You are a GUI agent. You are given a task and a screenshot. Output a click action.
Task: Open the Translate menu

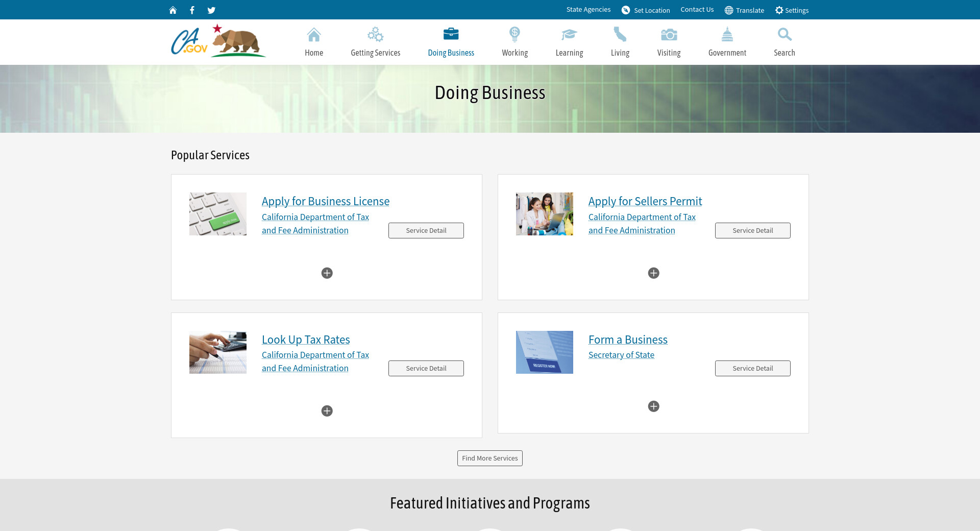744,10
